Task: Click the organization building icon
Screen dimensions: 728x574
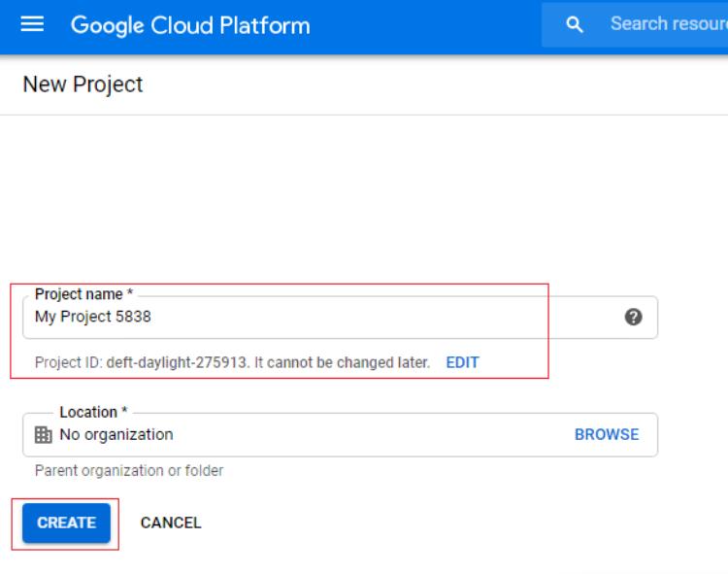Action: click(43, 435)
